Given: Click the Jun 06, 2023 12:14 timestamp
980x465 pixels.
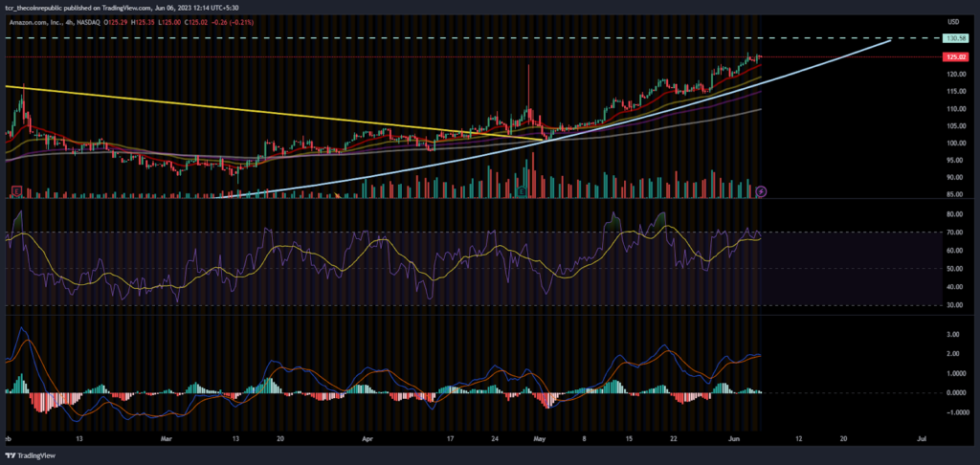Looking at the screenshot, I should click(x=180, y=7).
